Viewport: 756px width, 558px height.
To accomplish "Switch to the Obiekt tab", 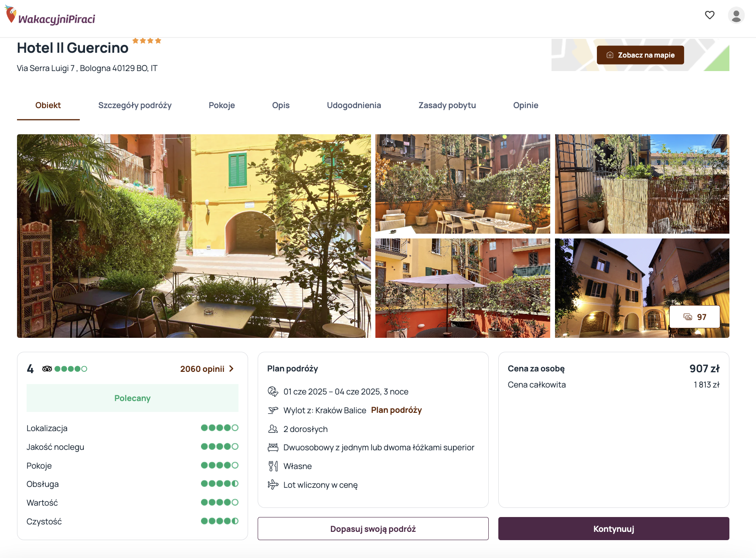I will coord(48,105).
